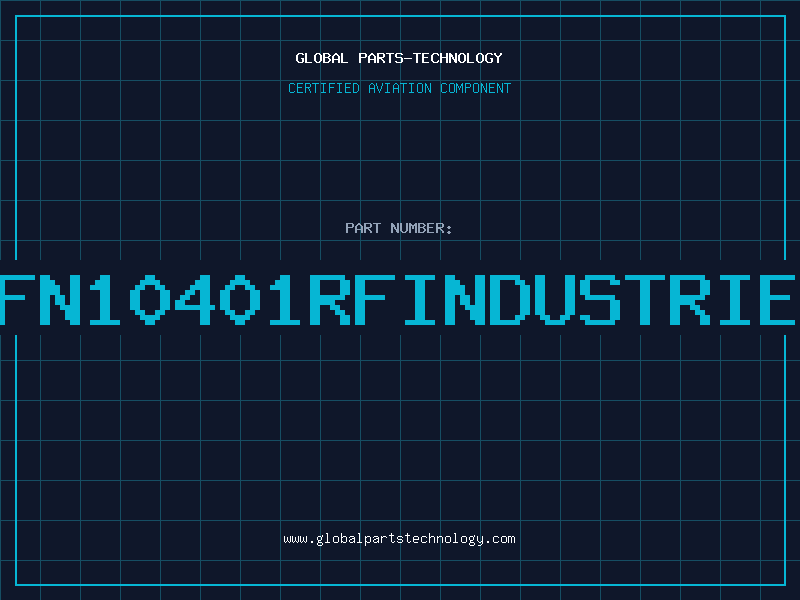Select the large FN10401RFINDUSTRIE part number

[x=399, y=298]
